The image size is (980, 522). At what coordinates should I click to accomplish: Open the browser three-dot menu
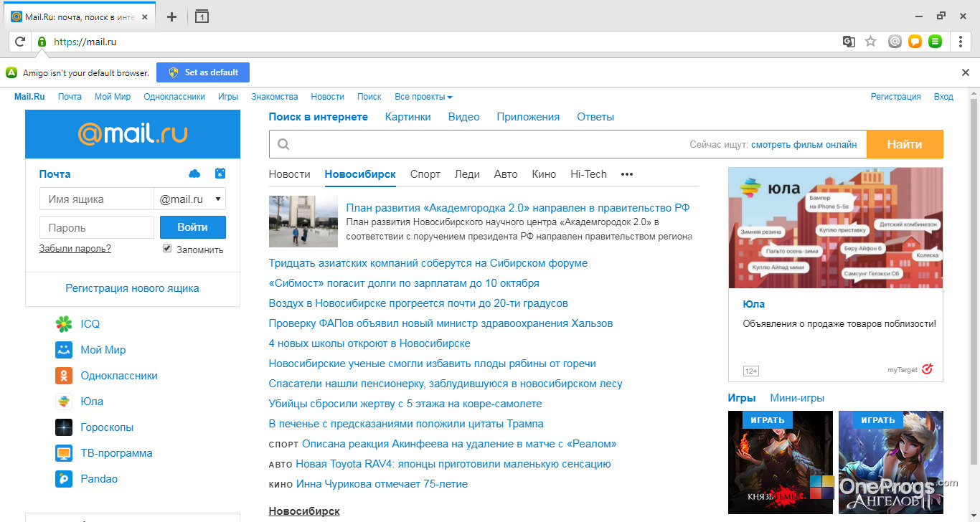961,42
